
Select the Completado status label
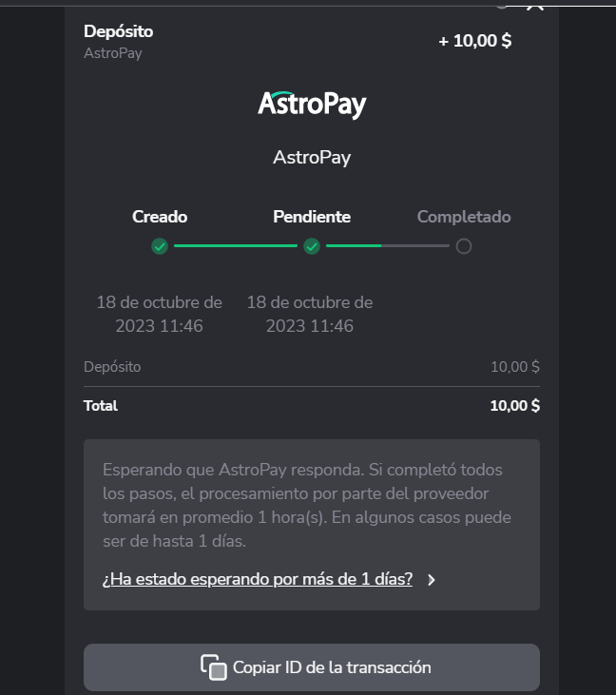[464, 217]
